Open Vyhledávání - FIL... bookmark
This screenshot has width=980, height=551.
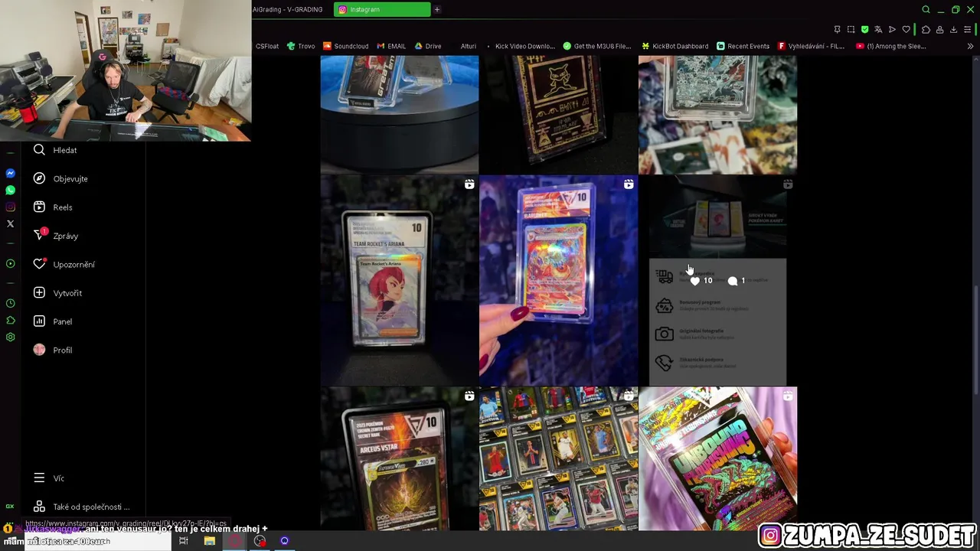[x=811, y=46]
